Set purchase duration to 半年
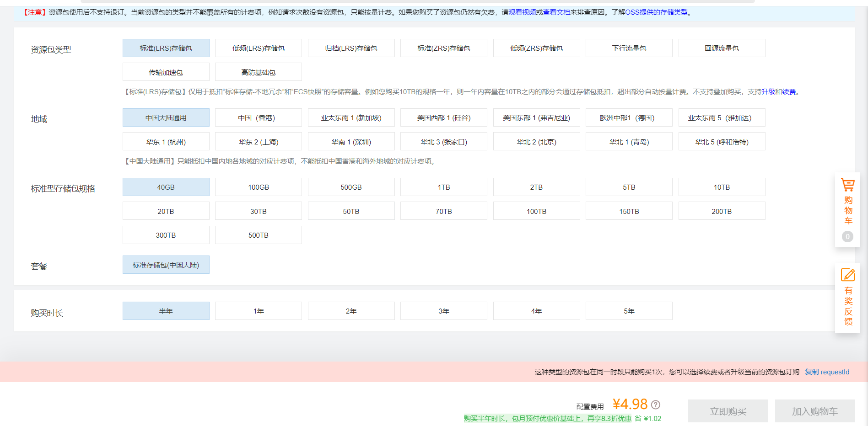Viewport: 868px width, 426px height. 166,311
